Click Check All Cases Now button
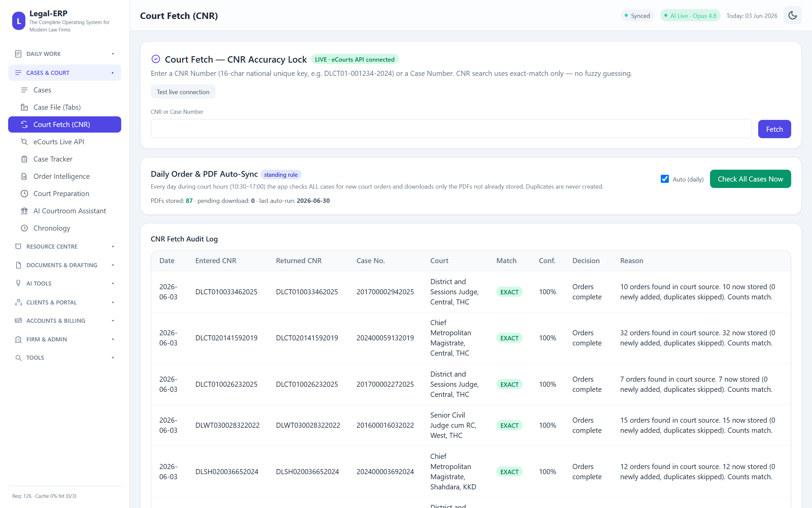Screen dimensions: 812x508 (750, 179)
